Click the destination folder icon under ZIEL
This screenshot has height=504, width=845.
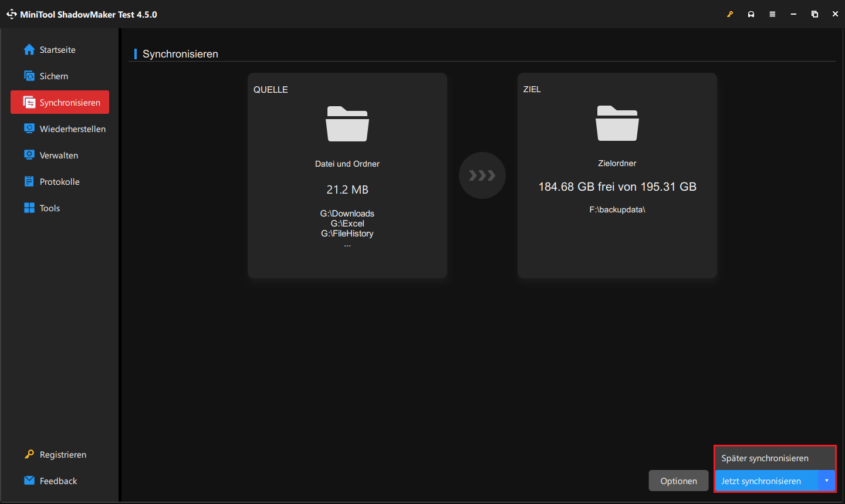[x=617, y=123]
